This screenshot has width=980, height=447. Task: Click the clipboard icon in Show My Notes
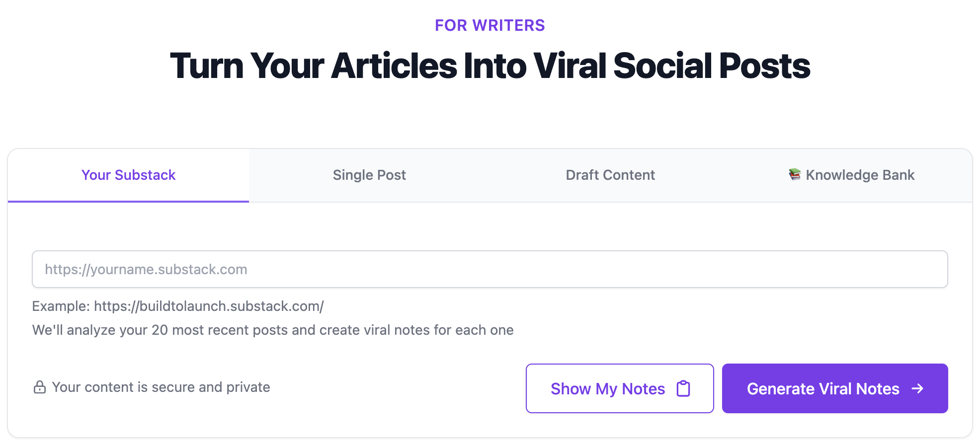(683, 388)
